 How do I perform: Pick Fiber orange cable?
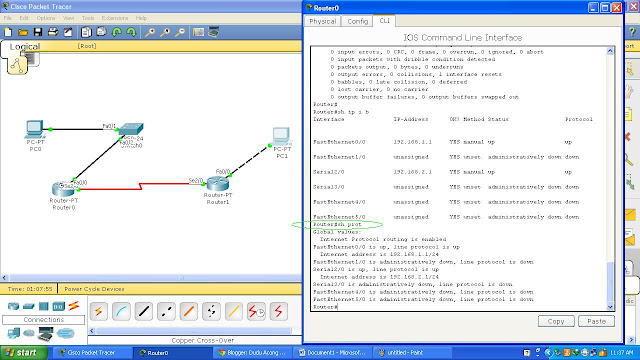coord(189,311)
